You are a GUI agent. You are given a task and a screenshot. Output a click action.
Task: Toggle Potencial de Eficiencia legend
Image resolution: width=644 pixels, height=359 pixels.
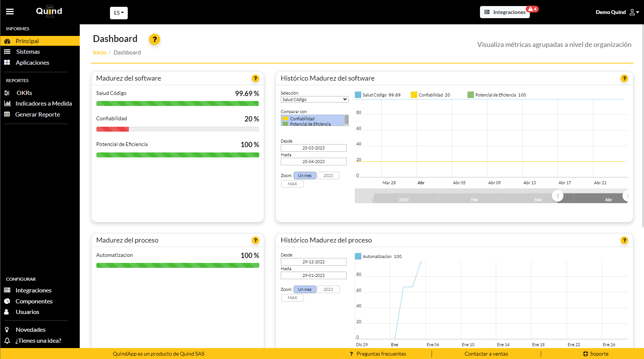pyautogui.click(x=497, y=95)
